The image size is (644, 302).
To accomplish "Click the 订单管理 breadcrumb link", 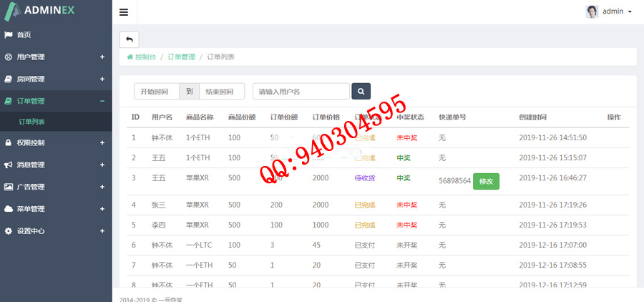I will (x=181, y=57).
